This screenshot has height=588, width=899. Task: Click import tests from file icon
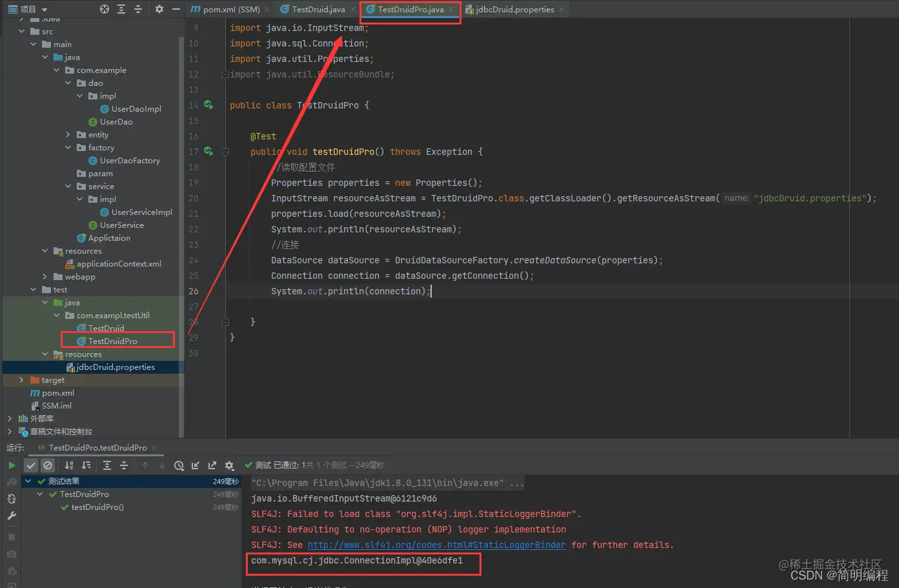pos(196,465)
